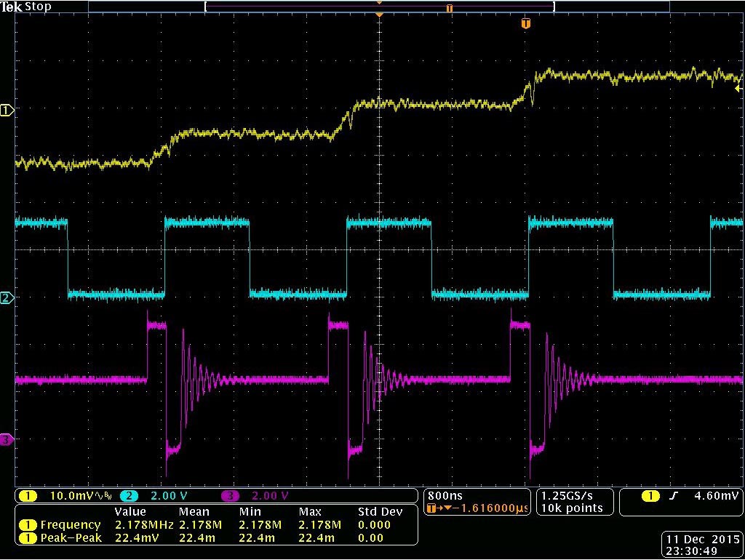Select the orange trigger position T marker in graticule
Screen dimensions: 745x560
click(x=526, y=24)
